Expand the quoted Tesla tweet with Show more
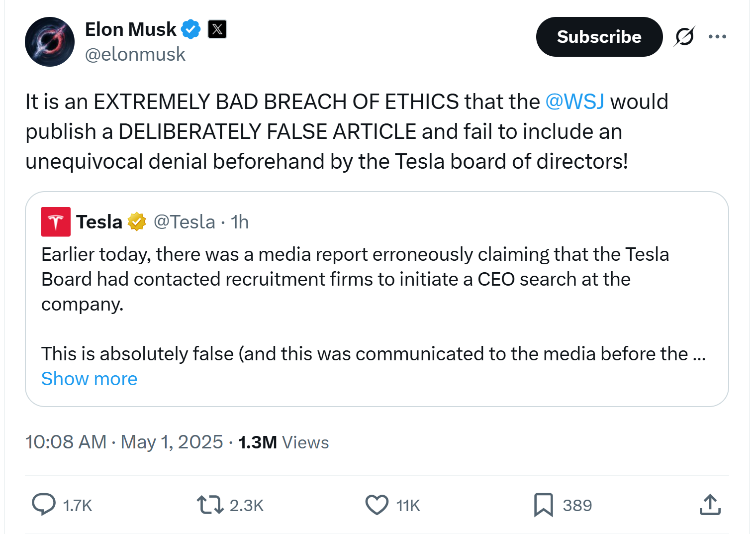The image size is (756, 534). point(89,379)
